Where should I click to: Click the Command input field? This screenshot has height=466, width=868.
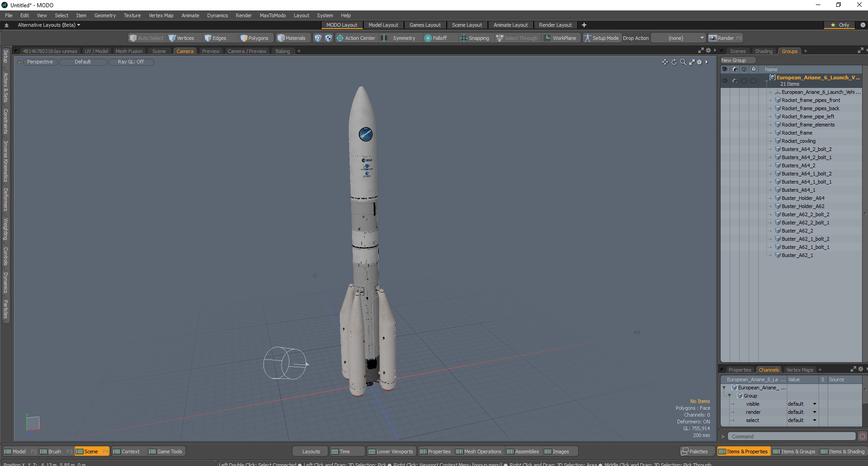point(791,437)
